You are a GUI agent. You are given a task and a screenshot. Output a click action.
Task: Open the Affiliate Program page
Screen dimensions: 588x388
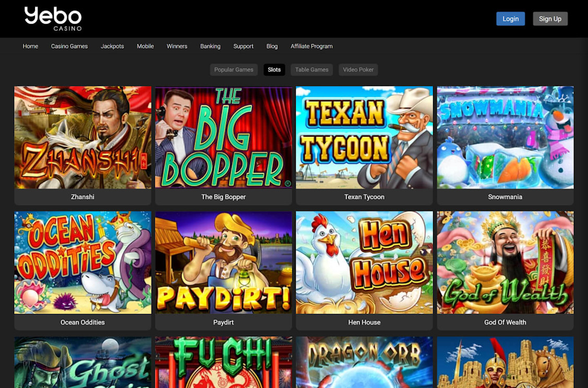pyautogui.click(x=311, y=46)
